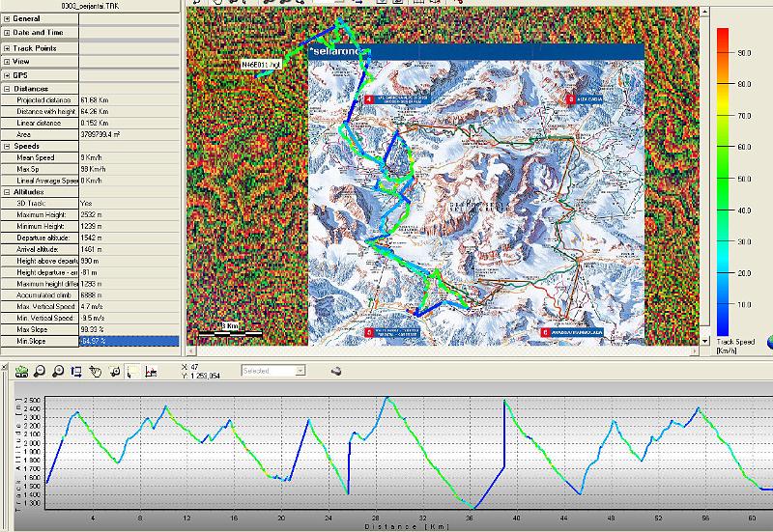Click the Track Speed color scale bar
This screenshot has width=773, height=532.
tap(723, 182)
